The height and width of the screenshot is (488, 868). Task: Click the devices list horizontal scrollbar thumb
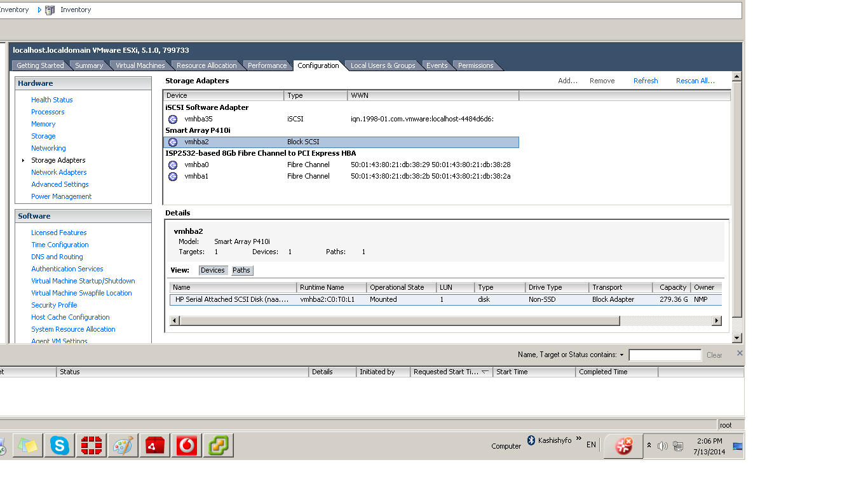click(x=400, y=321)
